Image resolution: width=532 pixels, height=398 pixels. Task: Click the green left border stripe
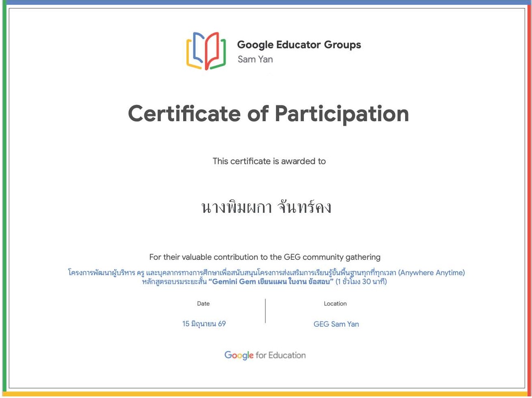click(4, 199)
